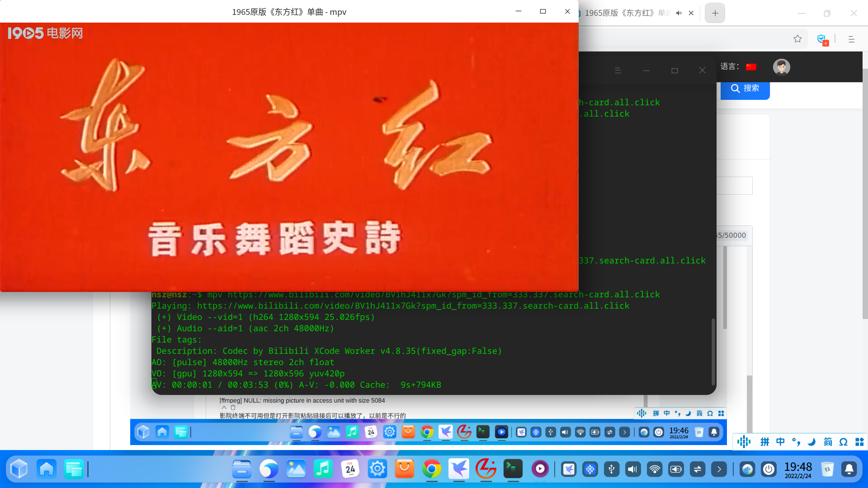The image size is (868, 488).
Task: Toggle the Wi-Fi network tray icon
Action: (654, 469)
